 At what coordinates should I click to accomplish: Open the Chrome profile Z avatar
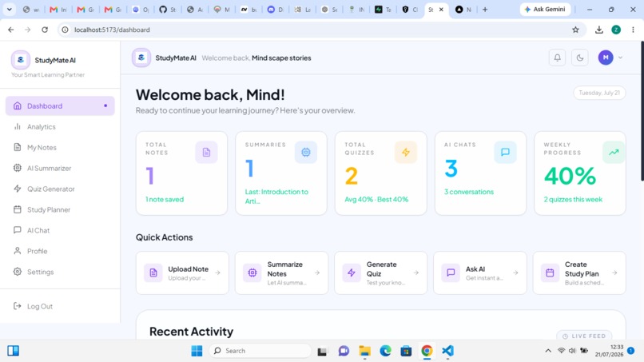[x=616, y=30]
